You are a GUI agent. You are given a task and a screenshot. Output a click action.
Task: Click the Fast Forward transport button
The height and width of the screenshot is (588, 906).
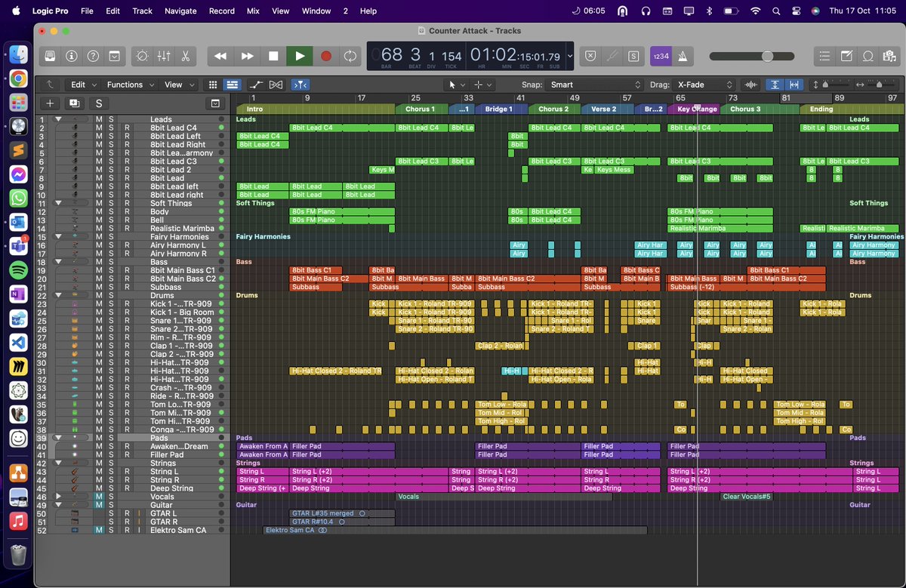247,56
